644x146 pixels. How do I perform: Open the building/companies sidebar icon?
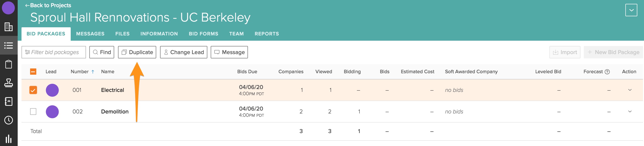click(9, 27)
